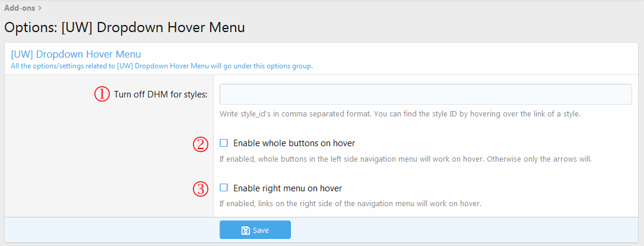Image resolution: width=644 pixels, height=246 pixels.
Task: Toggle via the 'Enable right menu on hover' label
Action: [x=287, y=188]
